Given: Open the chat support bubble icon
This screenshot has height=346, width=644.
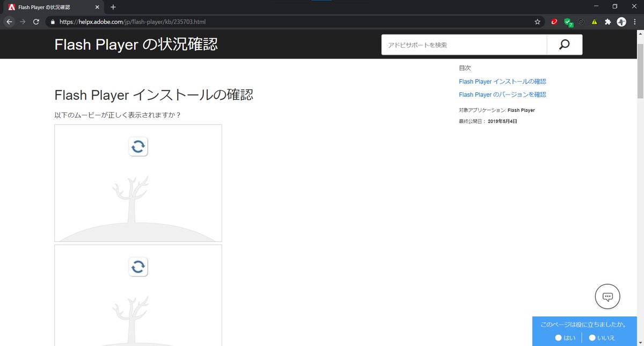Looking at the screenshot, I should tap(608, 296).
